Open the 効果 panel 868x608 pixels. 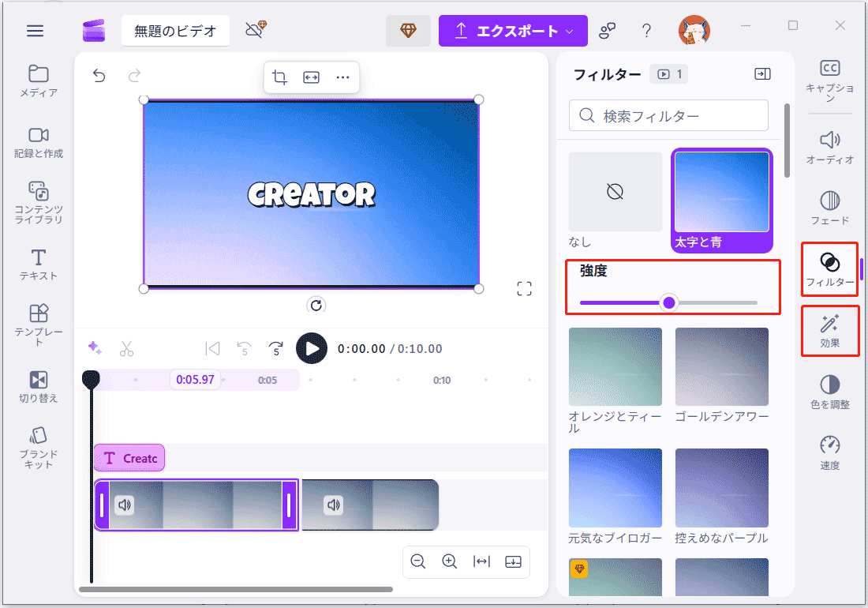[830, 330]
